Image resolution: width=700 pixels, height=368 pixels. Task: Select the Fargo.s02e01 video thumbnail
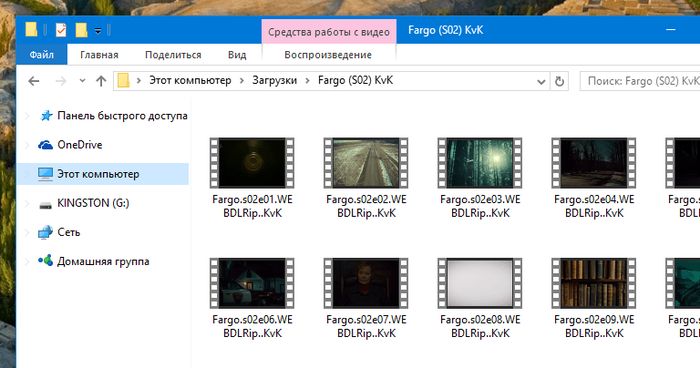pyautogui.click(x=252, y=163)
